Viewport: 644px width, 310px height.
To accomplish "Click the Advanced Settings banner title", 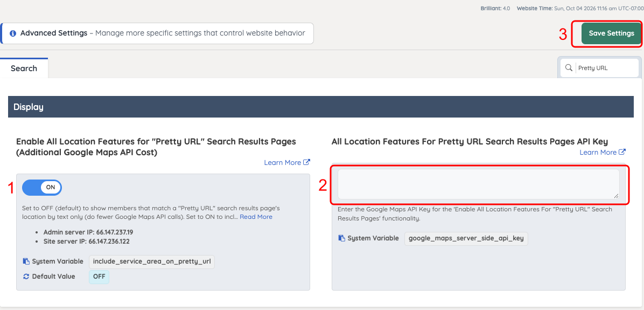I will (54, 33).
